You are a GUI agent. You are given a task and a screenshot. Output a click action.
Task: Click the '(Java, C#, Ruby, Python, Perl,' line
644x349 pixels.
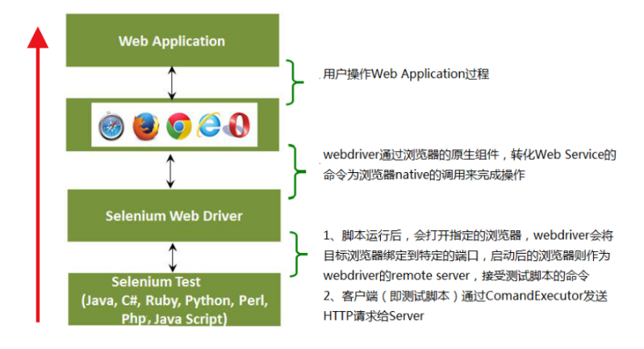pyautogui.click(x=174, y=301)
